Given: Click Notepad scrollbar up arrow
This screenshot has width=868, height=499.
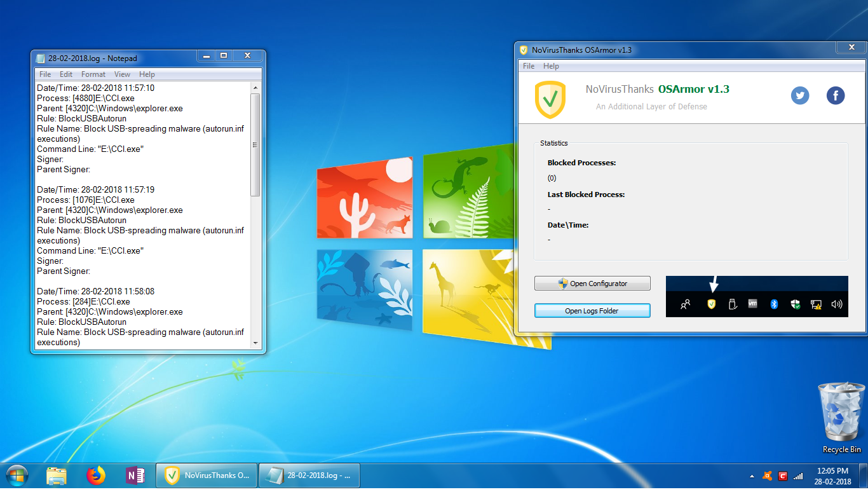Looking at the screenshot, I should (255, 88).
